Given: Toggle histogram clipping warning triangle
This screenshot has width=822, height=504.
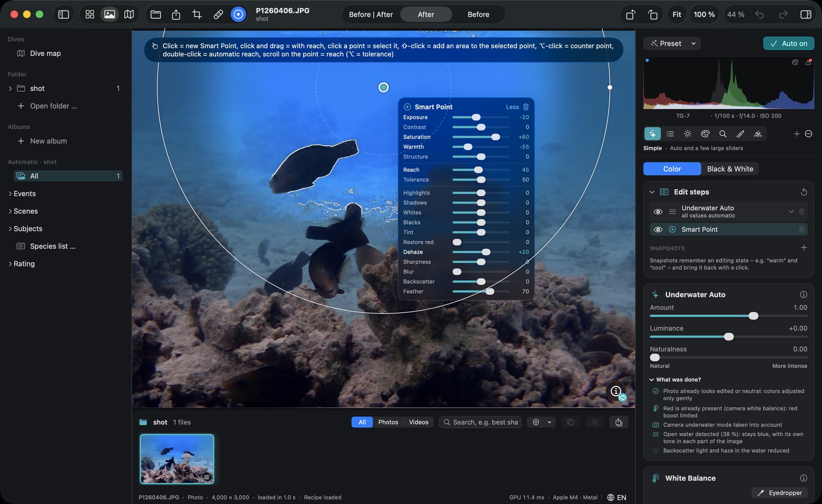Looking at the screenshot, I should pyautogui.click(x=808, y=62).
